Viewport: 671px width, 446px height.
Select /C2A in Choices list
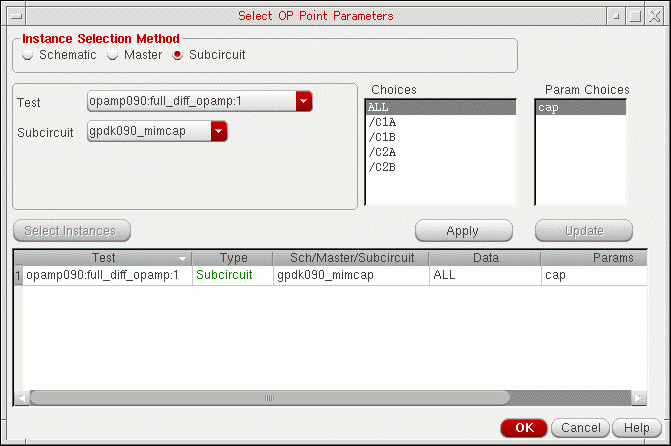click(440, 152)
